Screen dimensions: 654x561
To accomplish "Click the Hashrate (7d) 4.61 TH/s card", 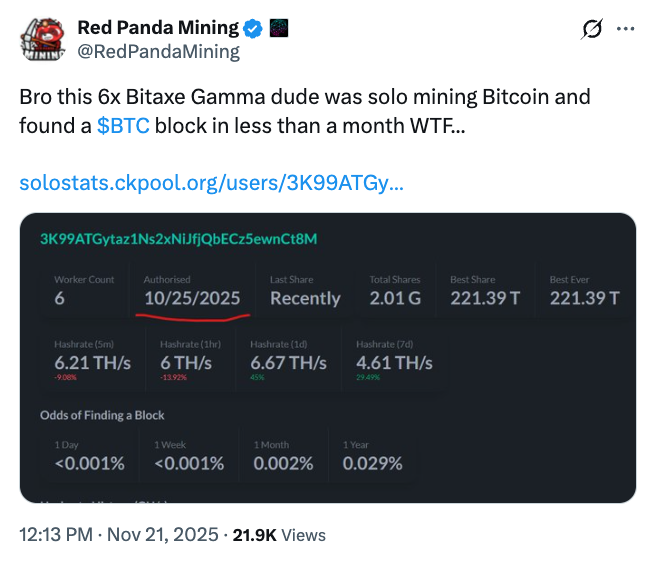I will click(396, 357).
